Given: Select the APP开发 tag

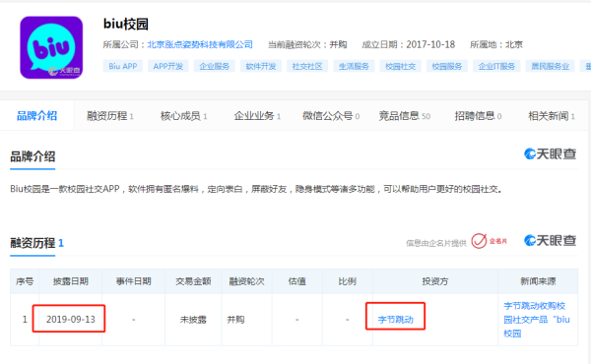Looking at the screenshot, I should (x=168, y=66).
